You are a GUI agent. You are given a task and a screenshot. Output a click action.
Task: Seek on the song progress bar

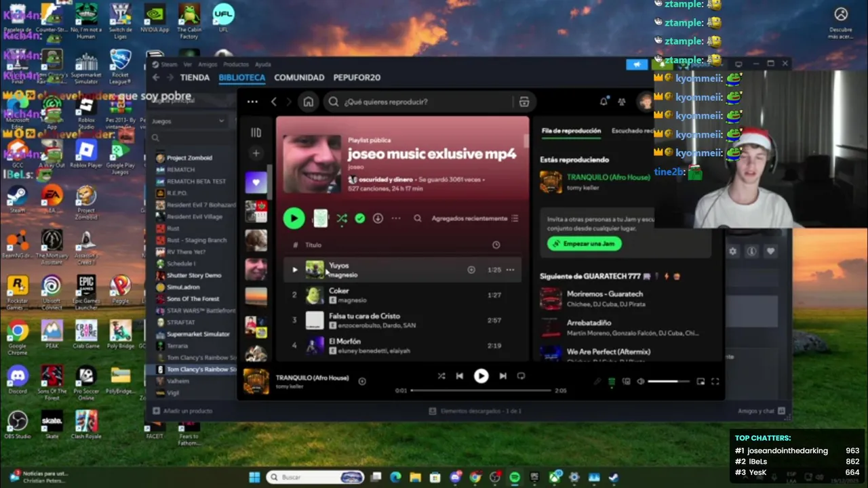click(x=481, y=390)
